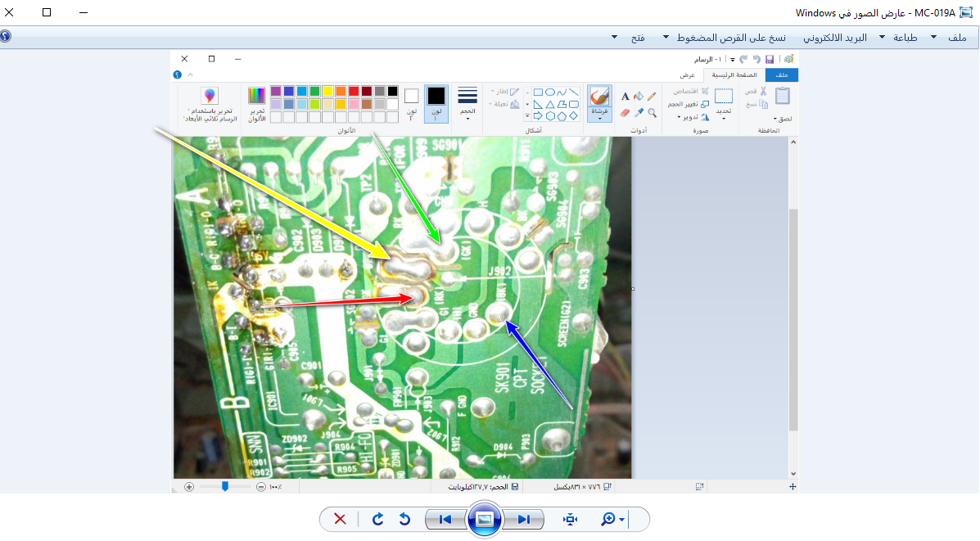Click the Paint 3D edit button
The height and width of the screenshot is (541, 980).
click(210, 104)
